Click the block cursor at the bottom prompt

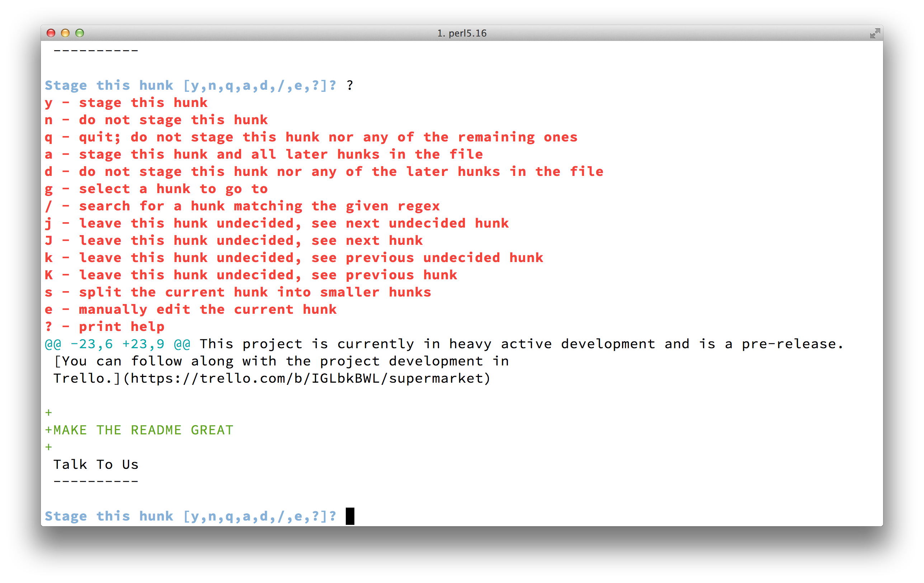point(350,516)
